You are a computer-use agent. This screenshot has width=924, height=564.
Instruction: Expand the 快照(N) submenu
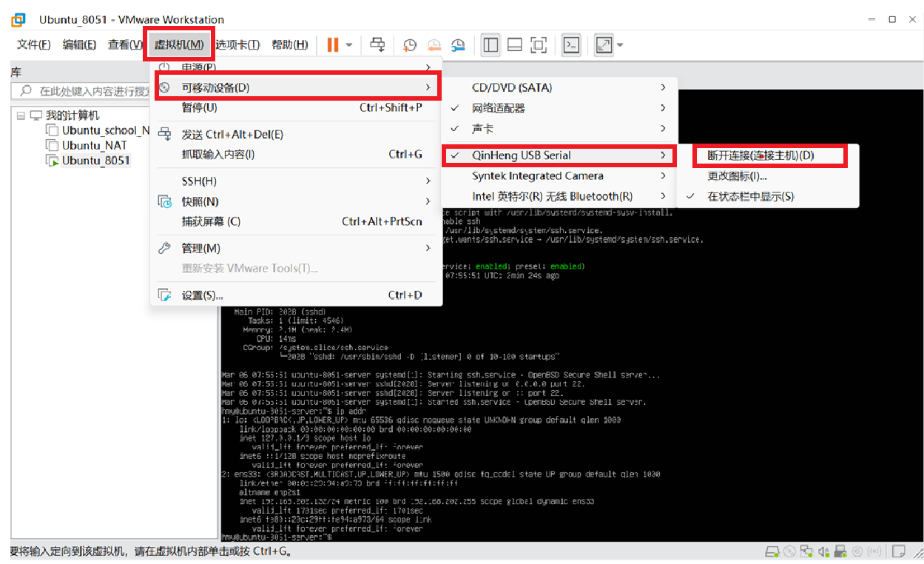click(x=296, y=201)
